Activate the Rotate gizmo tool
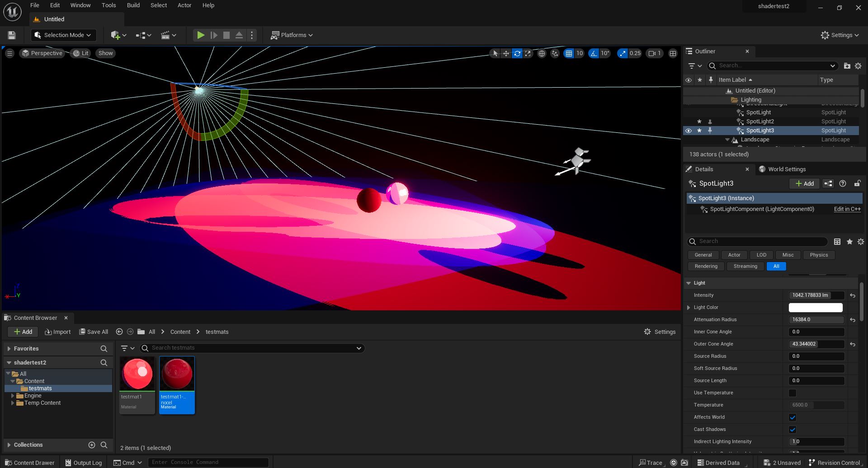Screen dimensions: 868x468 (517, 53)
